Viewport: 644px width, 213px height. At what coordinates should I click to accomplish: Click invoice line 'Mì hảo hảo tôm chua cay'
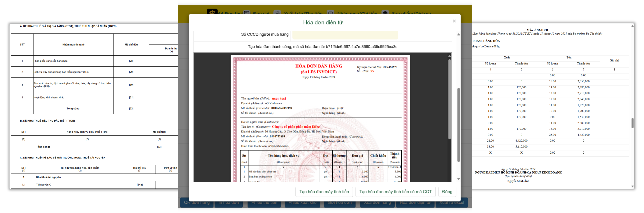pos(263,172)
